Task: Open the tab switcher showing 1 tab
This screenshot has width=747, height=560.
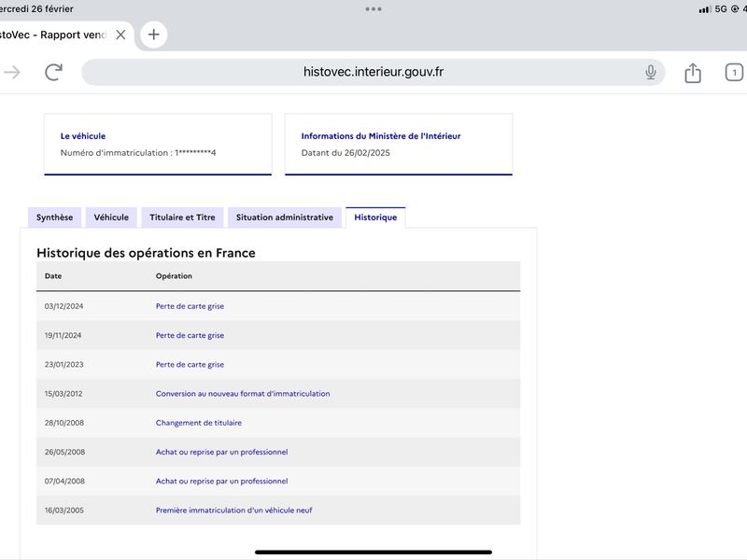Action: [734, 73]
